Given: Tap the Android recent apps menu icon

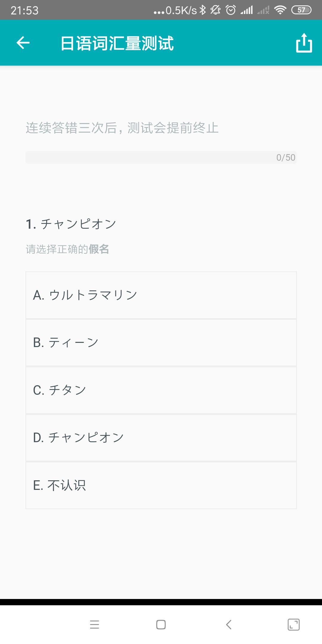Looking at the screenshot, I should click(x=95, y=624).
